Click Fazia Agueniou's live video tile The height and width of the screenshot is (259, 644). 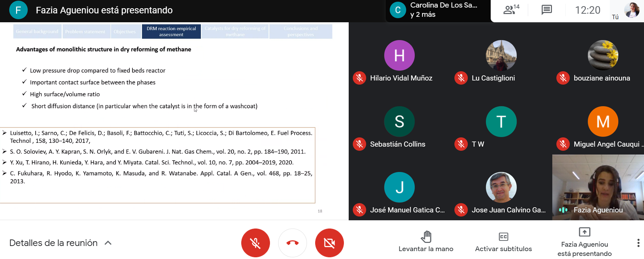click(x=598, y=187)
